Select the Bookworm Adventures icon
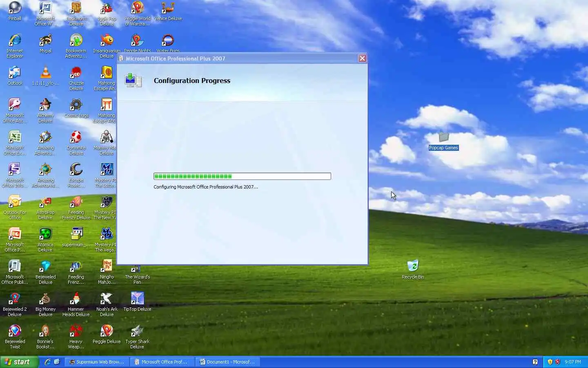 pyautogui.click(x=76, y=46)
